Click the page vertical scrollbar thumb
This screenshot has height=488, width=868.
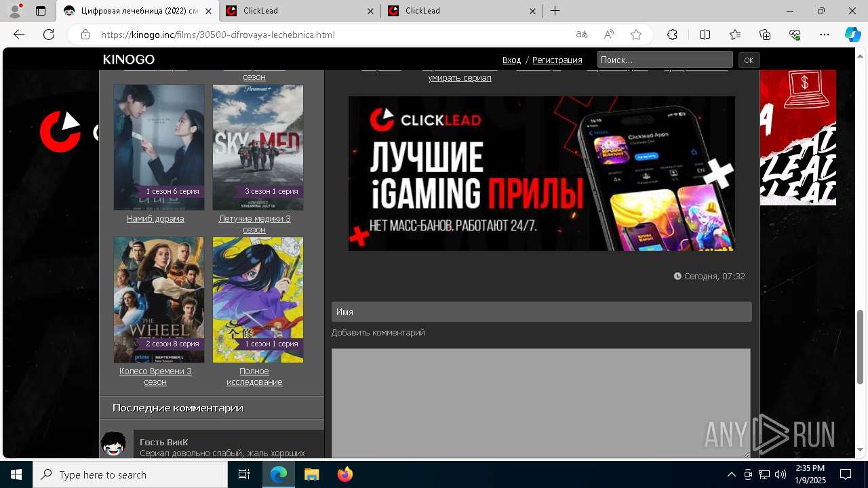861,346
